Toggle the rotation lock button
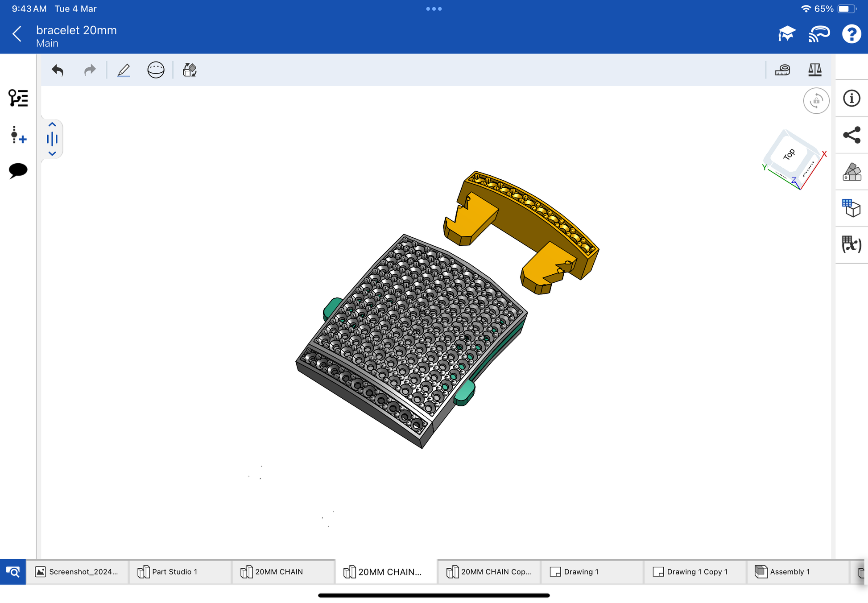Image resolution: width=868 pixels, height=603 pixels. [x=816, y=101]
